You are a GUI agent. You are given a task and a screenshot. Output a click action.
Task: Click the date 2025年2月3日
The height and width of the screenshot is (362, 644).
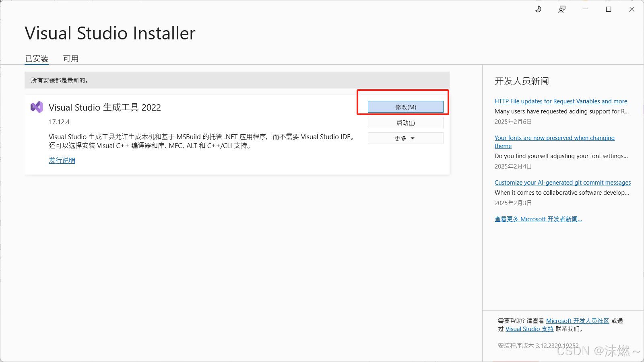(513, 203)
